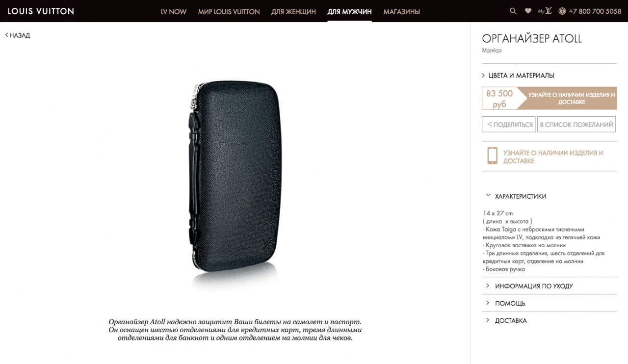Screen dimensions: 628x364
Task: Click the back arrow next to Назад
Action: (x=6, y=35)
